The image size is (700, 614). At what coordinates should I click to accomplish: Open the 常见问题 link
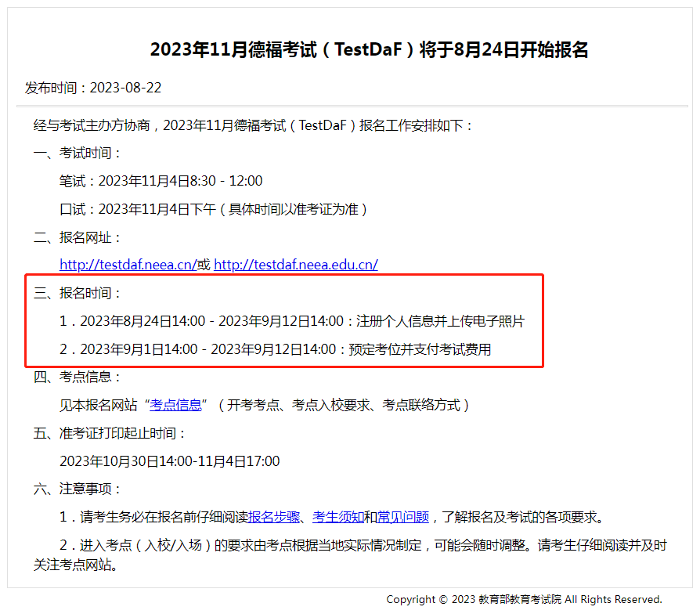403,517
